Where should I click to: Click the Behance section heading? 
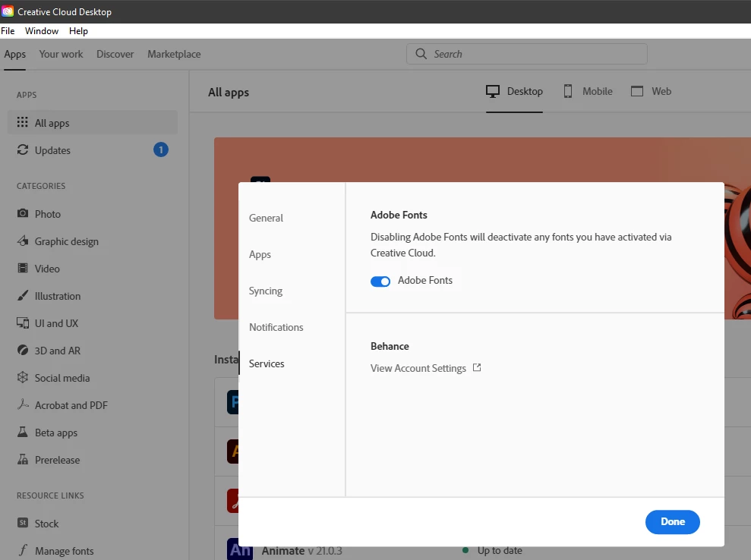[390, 346]
